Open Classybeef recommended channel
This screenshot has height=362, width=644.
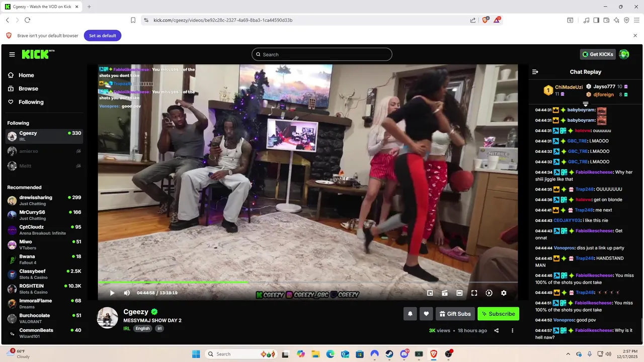point(44,274)
